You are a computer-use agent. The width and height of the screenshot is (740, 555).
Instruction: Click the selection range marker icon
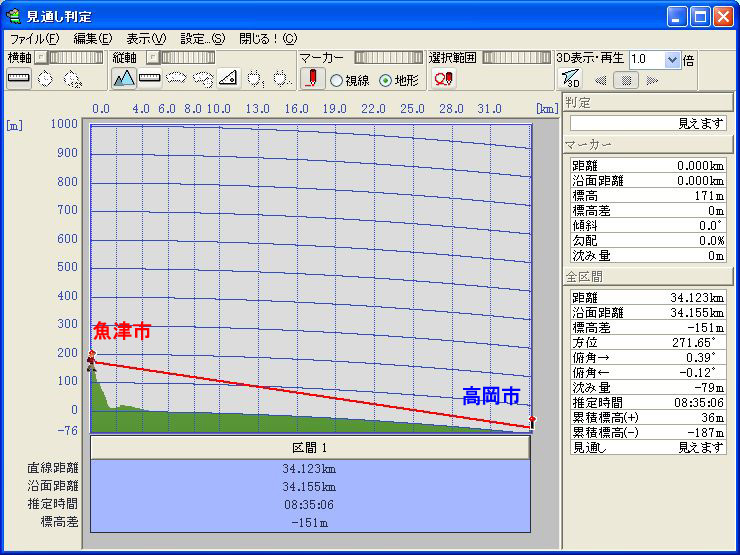tap(444, 78)
